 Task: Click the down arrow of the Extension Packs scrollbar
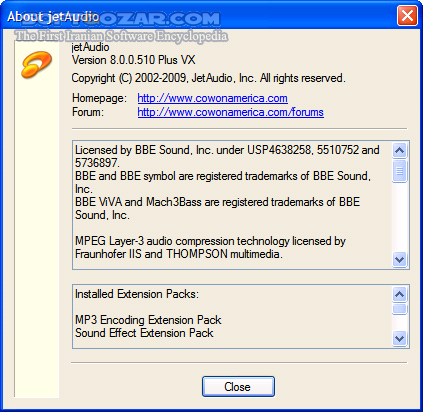(399, 339)
